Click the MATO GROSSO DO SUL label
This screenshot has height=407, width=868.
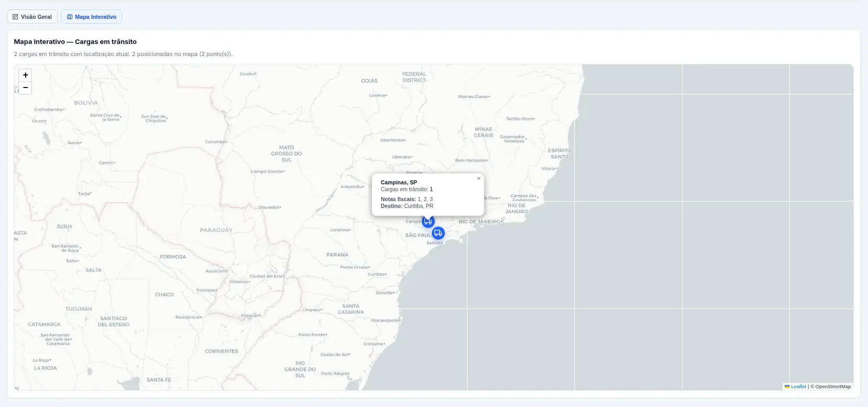coord(286,153)
